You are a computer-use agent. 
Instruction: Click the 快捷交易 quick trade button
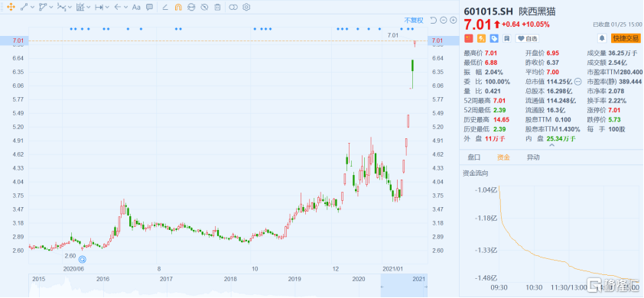coord(626,38)
